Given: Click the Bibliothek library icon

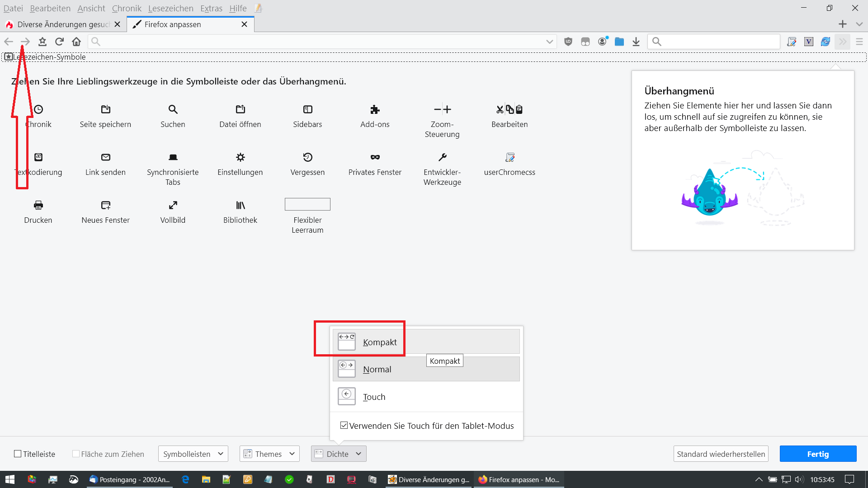Looking at the screenshot, I should coord(240,205).
